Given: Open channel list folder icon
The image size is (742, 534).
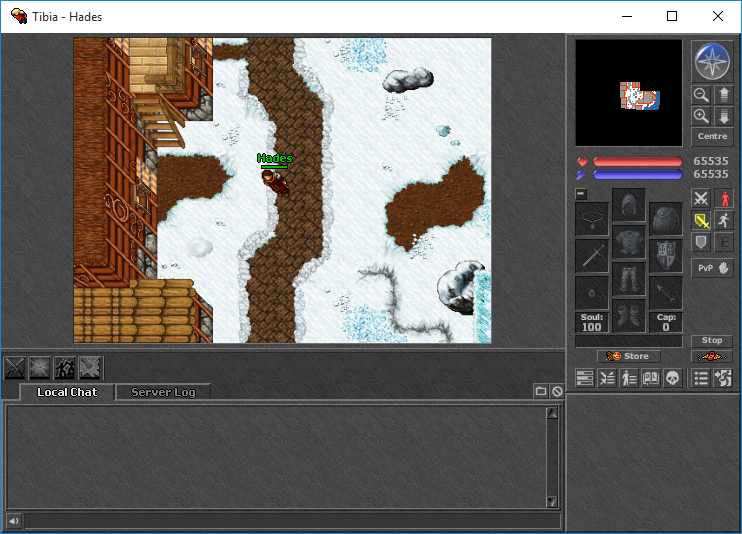Looking at the screenshot, I should pyautogui.click(x=541, y=391).
